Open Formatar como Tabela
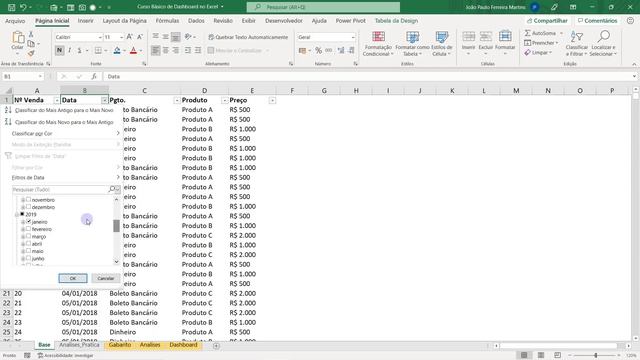 tap(412, 43)
